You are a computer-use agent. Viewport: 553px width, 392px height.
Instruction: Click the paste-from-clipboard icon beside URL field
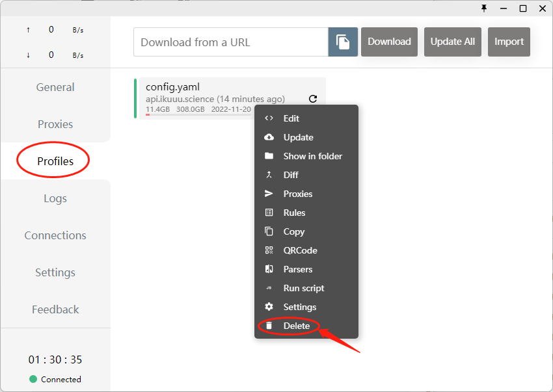[x=343, y=42]
